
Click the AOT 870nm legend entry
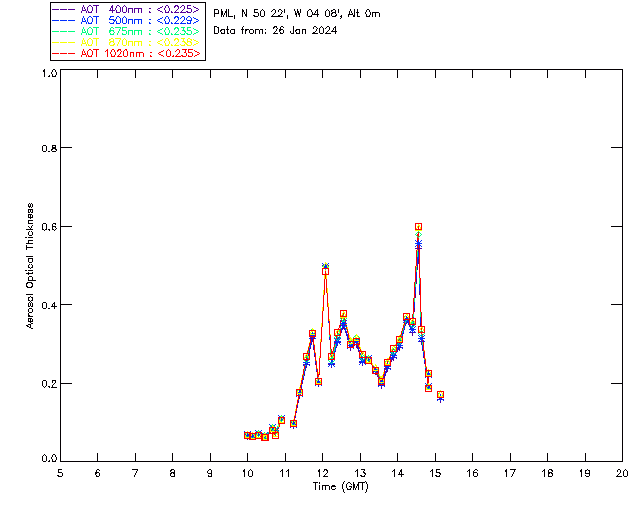[126, 42]
